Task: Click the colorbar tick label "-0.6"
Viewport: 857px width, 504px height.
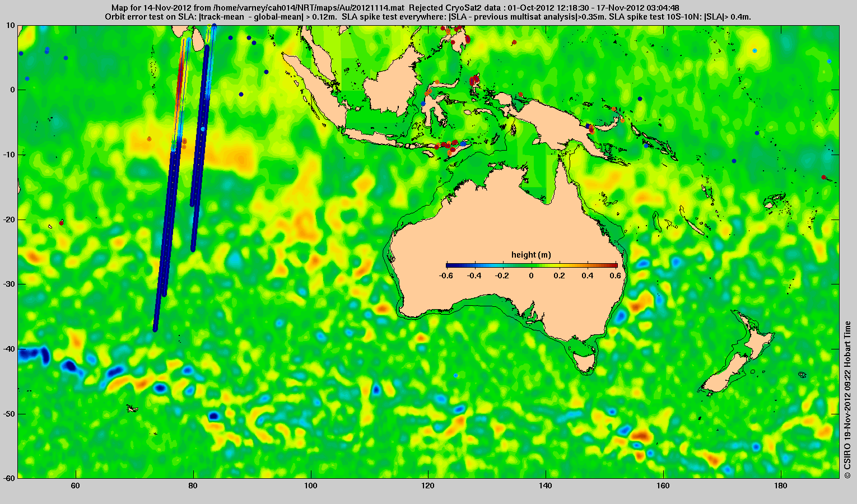Action: 446,276
